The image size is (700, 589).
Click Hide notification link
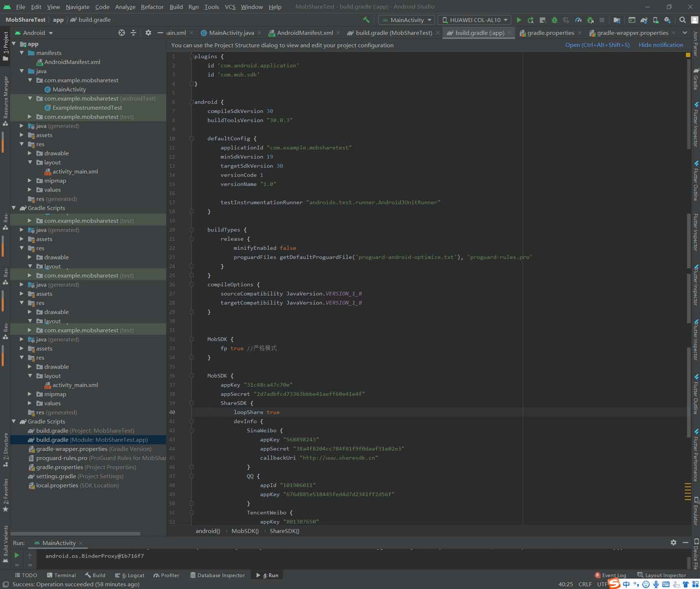tap(661, 45)
